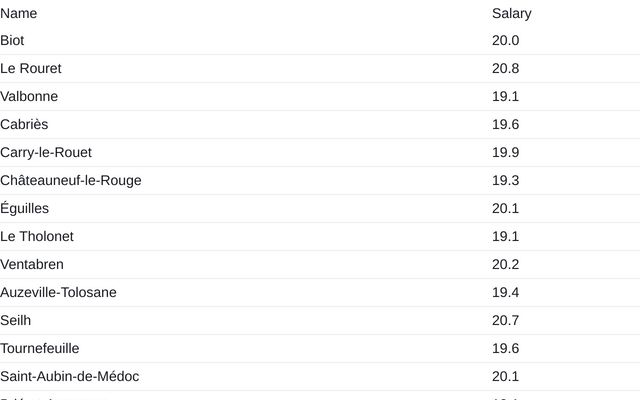Select Ventabren's salary value 20.2

pos(505,264)
